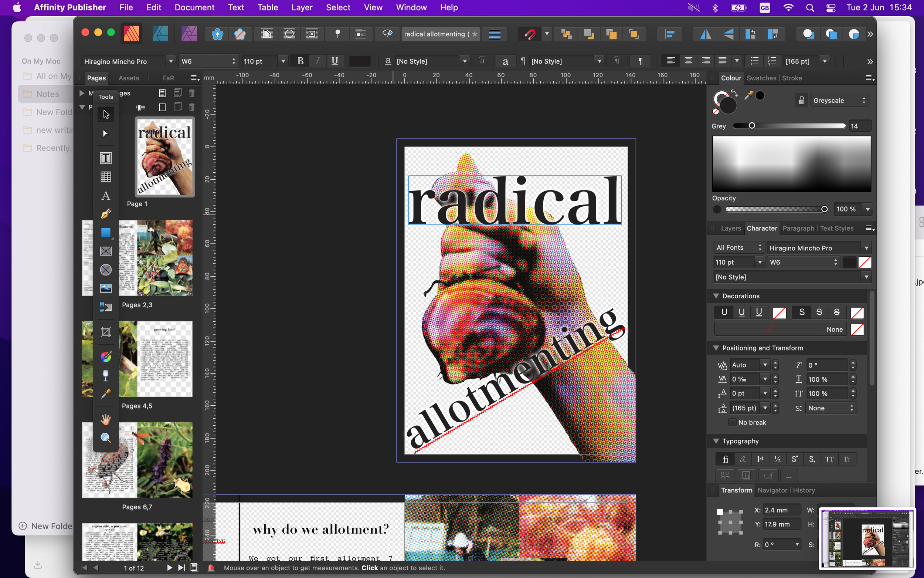The width and height of the screenshot is (924, 578).
Task: Select the Notes folder in Notes window
Action: click(45, 94)
